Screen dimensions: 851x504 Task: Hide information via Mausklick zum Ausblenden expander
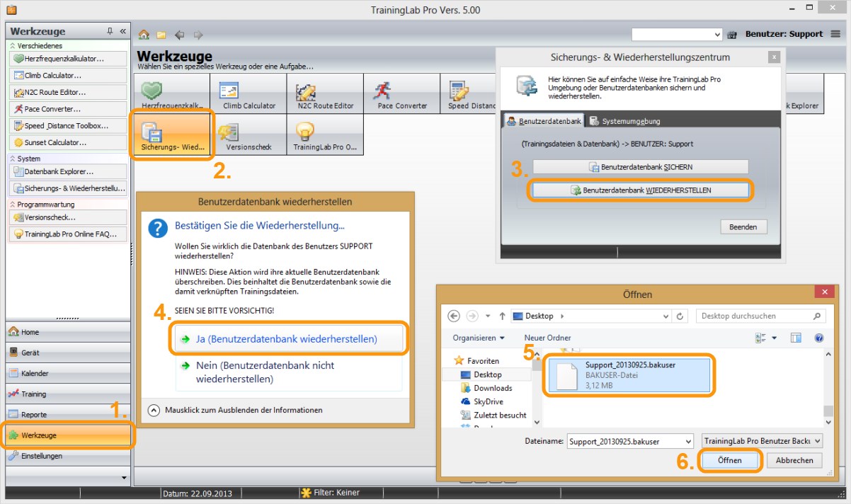[x=154, y=410]
